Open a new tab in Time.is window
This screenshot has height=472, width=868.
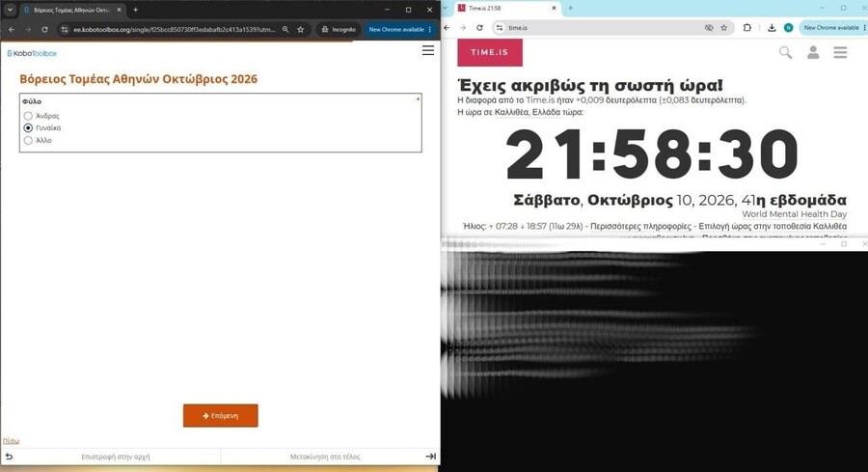click(571, 9)
